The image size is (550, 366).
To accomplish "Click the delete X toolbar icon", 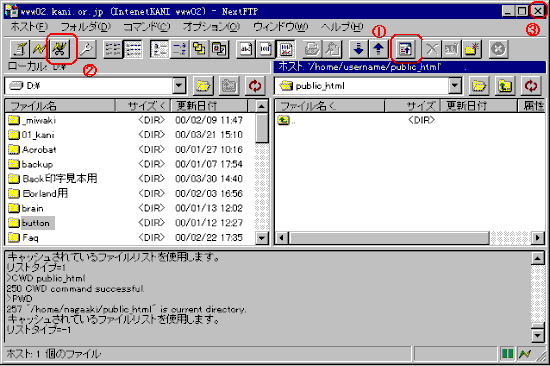I will coord(432,49).
